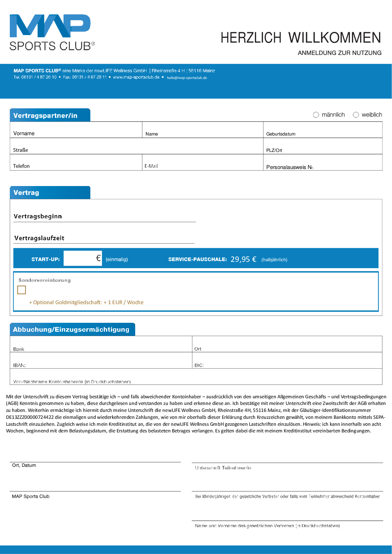This screenshot has height=554, width=392.
Task: Click the Vorname input field
Action: (76, 130)
